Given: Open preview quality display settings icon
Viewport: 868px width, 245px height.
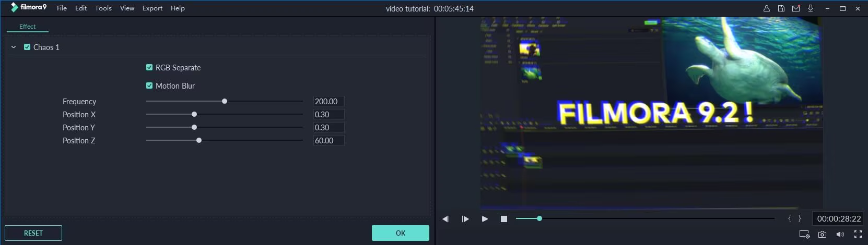Looking at the screenshot, I should (804, 235).
